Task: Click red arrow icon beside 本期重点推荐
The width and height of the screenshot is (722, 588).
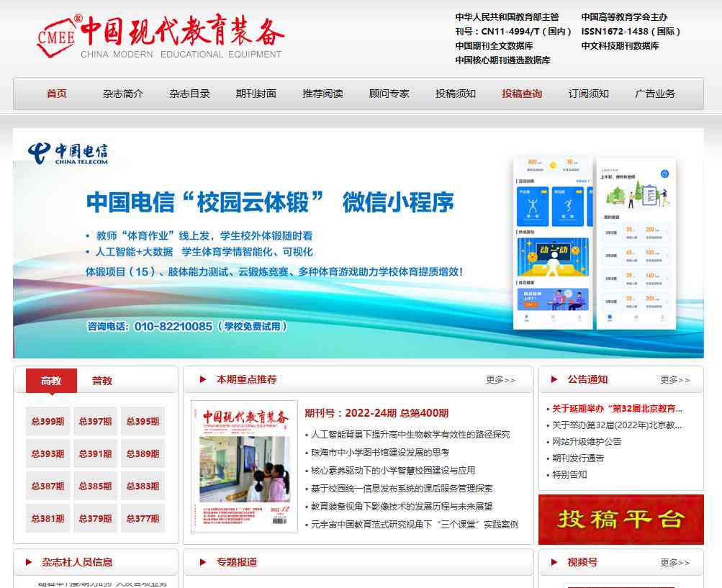Action: [202, 379]
